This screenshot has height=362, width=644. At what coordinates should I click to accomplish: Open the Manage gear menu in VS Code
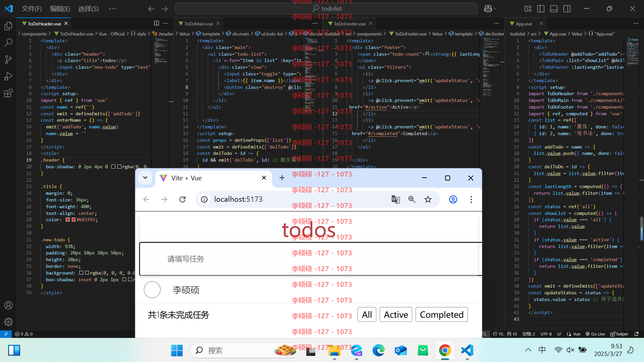coord(8,322)
